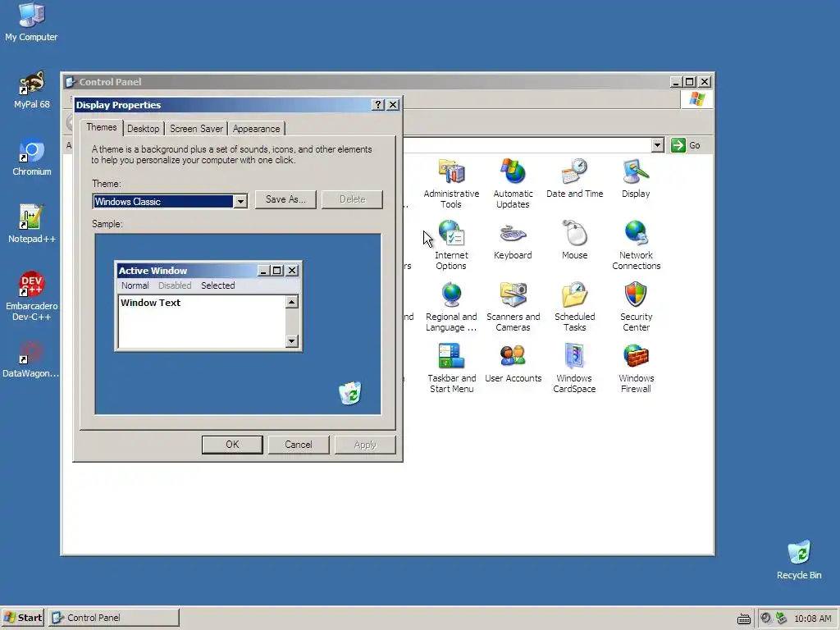
Task: Click sample window scrollbar down arrow
Action: 291,340
